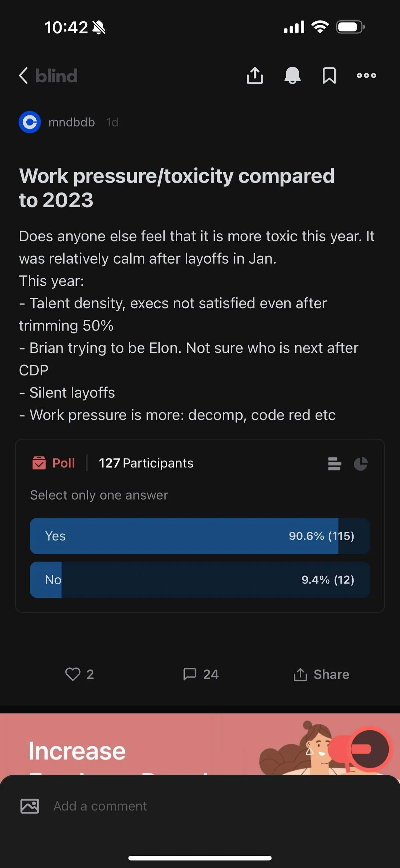This screenshot has width=400, height=868.
Task: Switch poll to bar chart view
Action: pyautogui.click(x=334, y=464)
